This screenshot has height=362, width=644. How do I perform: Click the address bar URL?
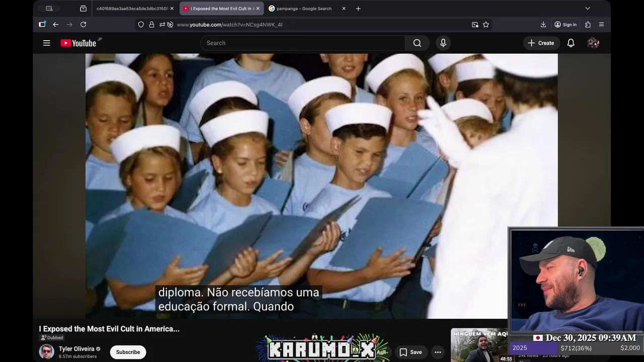229,25
